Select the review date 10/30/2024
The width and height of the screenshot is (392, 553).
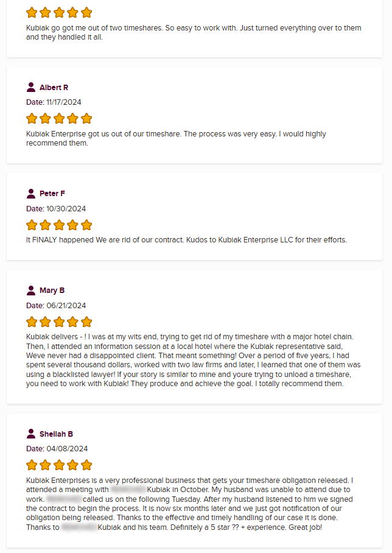(x=64, y=208)
